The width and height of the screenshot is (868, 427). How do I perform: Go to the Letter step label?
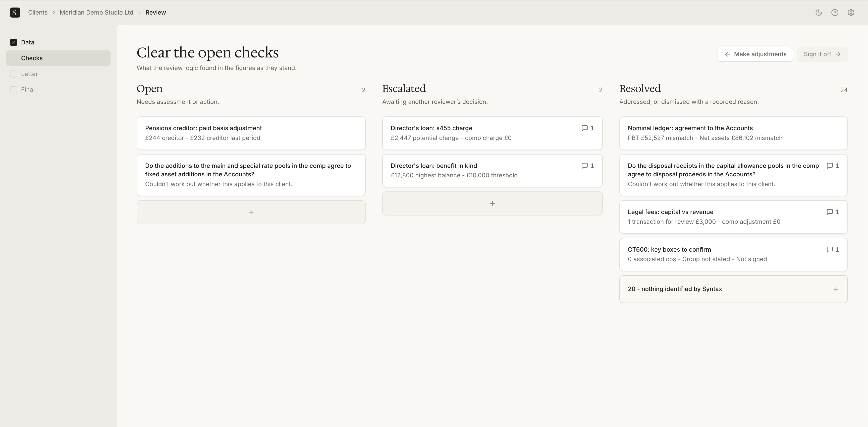(29, 74)
